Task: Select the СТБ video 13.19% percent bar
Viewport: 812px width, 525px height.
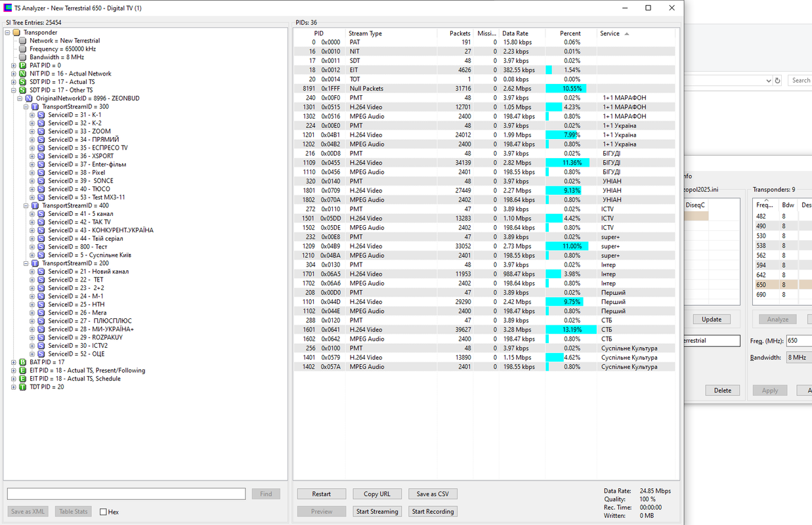Action: click(x=570, y=329)
